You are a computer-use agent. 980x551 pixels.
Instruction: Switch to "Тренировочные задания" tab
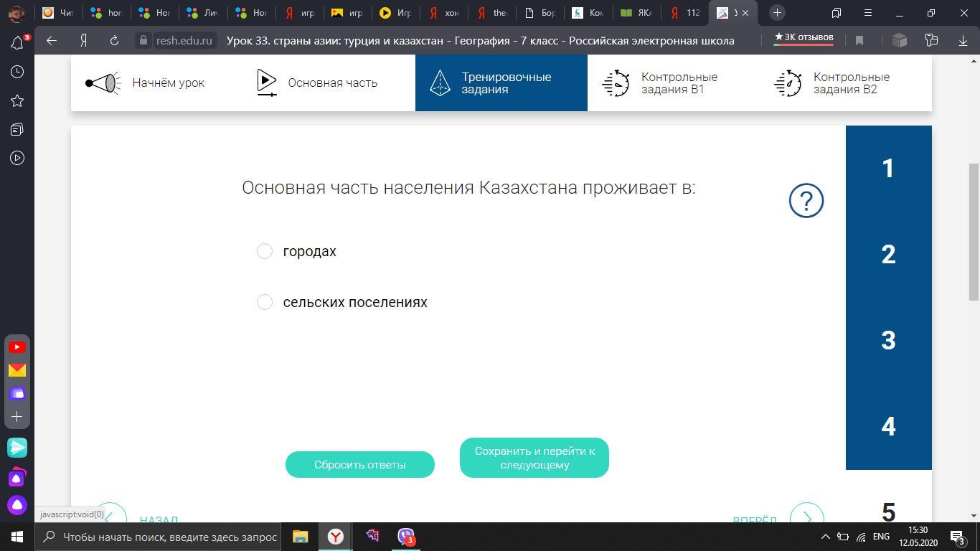[501, 83]
